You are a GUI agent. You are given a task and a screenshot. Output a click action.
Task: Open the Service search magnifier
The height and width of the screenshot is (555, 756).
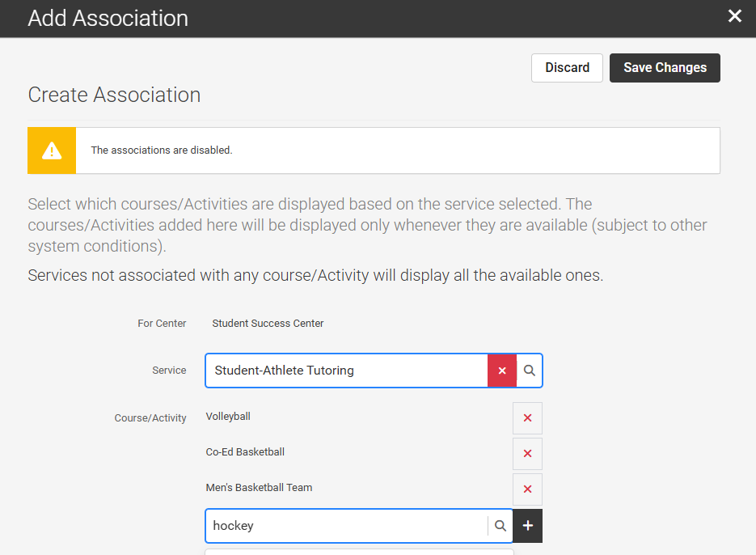530,371
